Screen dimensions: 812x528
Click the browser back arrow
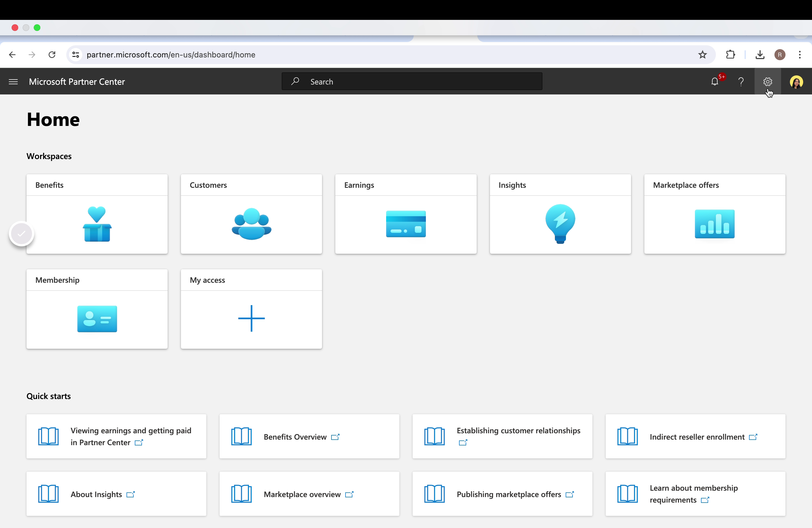12,55
